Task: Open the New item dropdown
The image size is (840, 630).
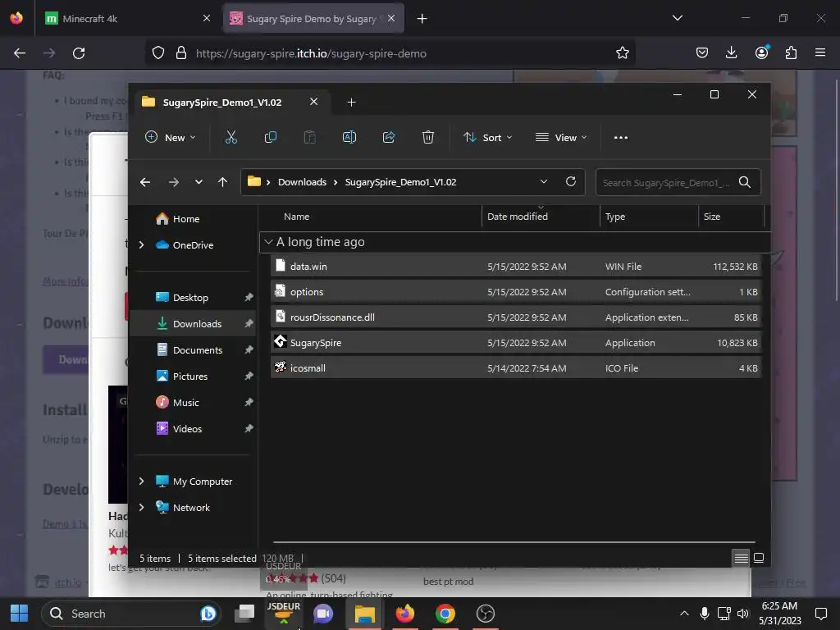Action: pyautogui.click(x=171, y=138)
